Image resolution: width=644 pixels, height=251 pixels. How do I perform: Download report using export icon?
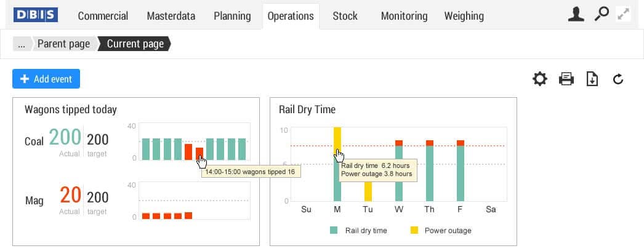[592, 79]
